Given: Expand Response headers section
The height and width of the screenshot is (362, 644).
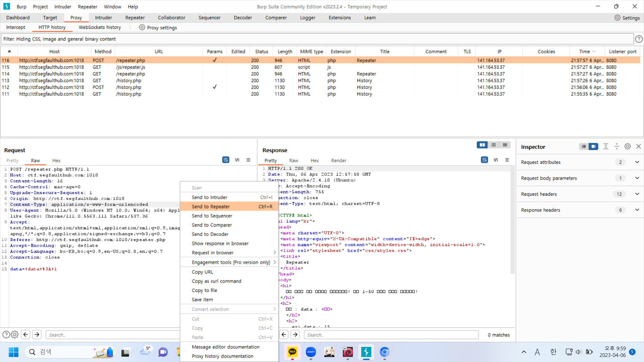Looking at the screenshot, I should click(637, 210).
